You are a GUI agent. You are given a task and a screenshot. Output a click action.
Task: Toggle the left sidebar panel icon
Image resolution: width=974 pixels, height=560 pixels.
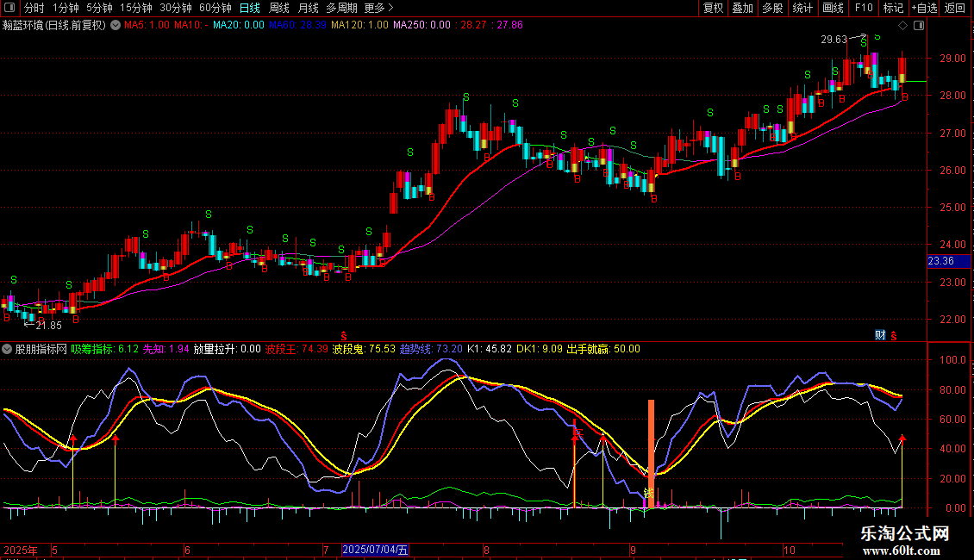tap(9, 8)
